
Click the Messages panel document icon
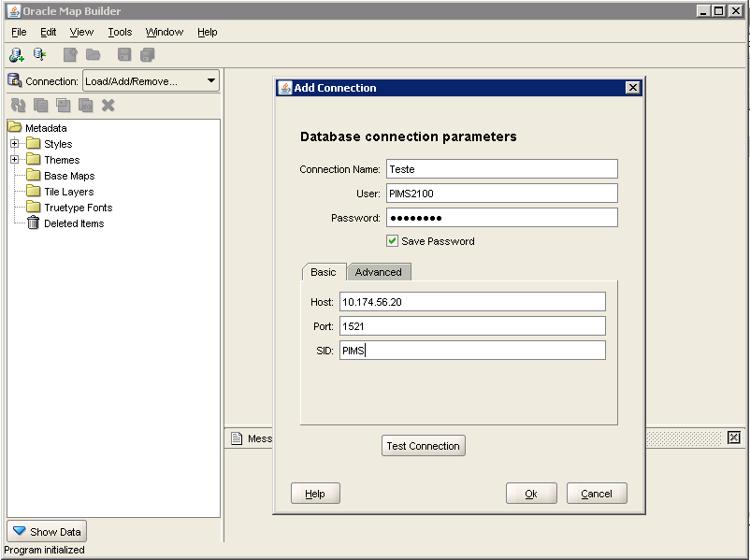click(237, 438)
